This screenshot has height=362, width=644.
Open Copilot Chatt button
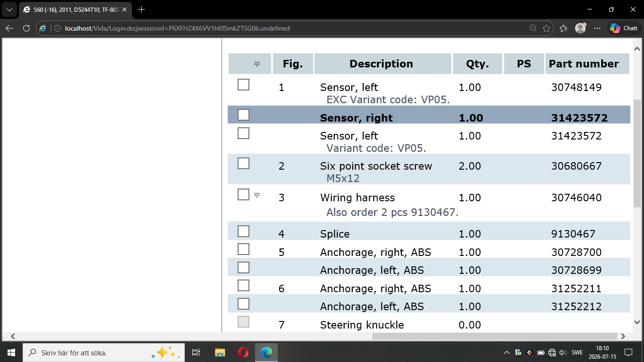[x=624, y=28]
